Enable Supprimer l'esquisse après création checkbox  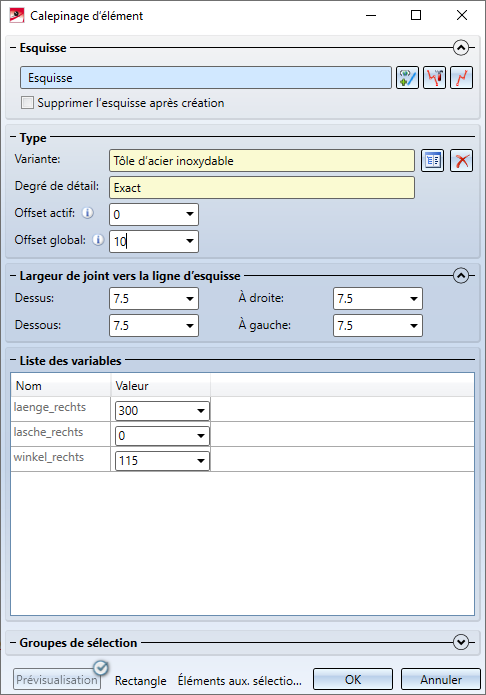click(x=27, y=103)
